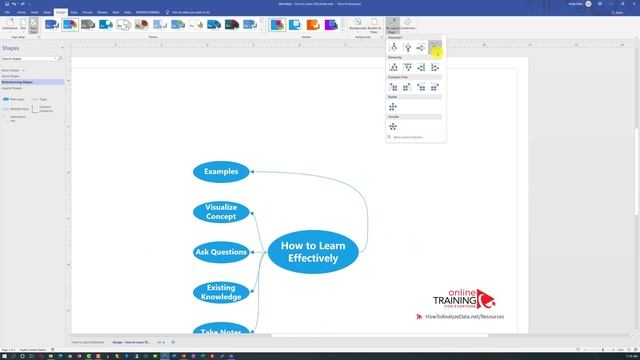This screenshot has height=360, width=640.
Task: Open Backgrounds dropdown
Action: click(358, 24)
